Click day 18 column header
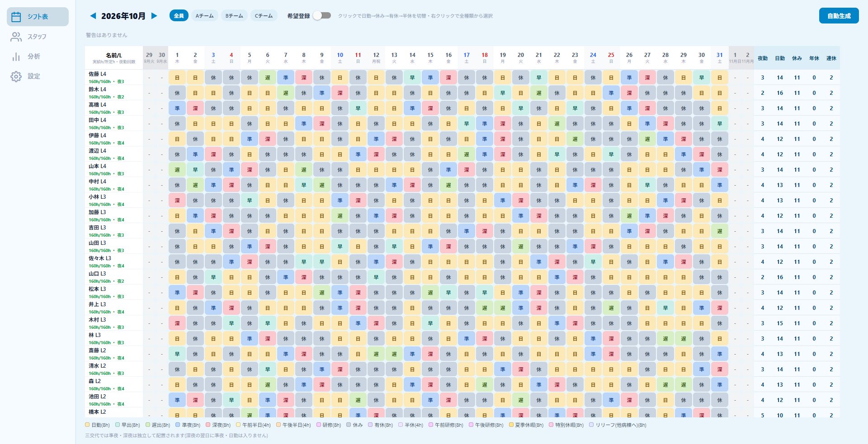 point(485,58)
